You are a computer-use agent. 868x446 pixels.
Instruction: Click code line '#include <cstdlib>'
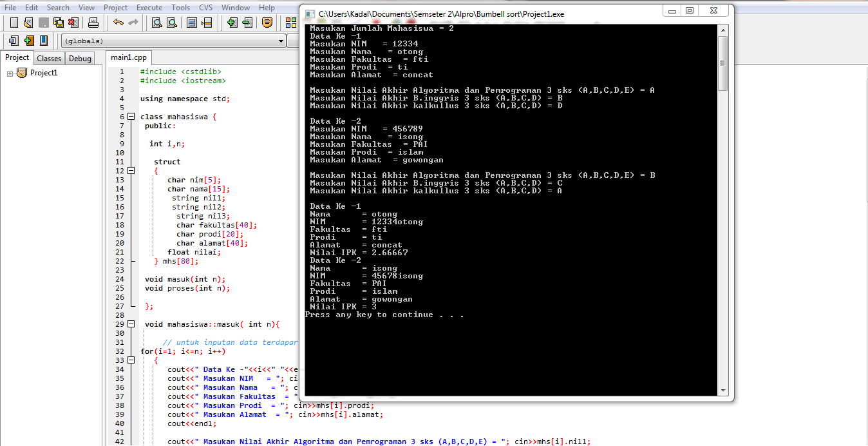point(181,72)
